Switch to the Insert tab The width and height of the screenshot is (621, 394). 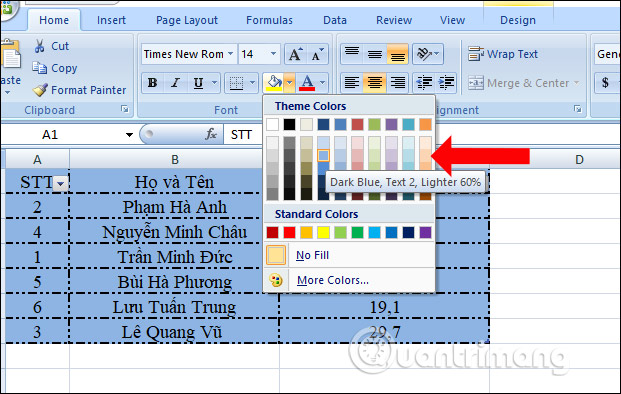111,20
